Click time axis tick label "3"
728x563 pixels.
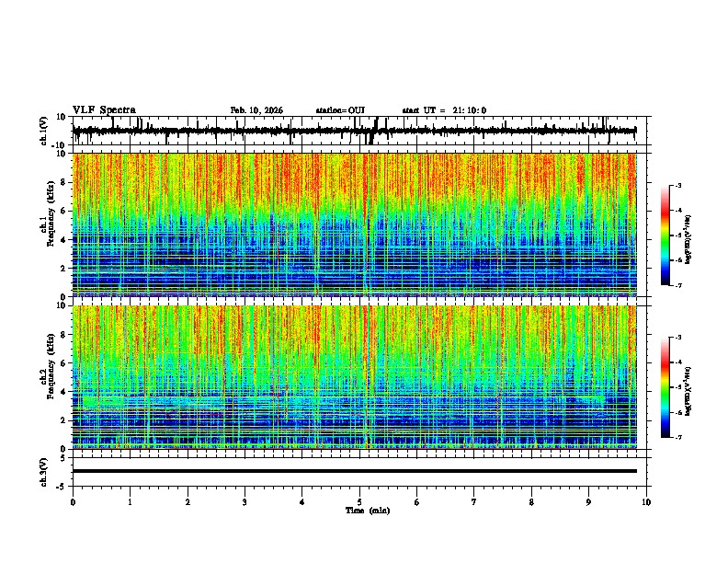pyautogui.click(x=245, y=502)
